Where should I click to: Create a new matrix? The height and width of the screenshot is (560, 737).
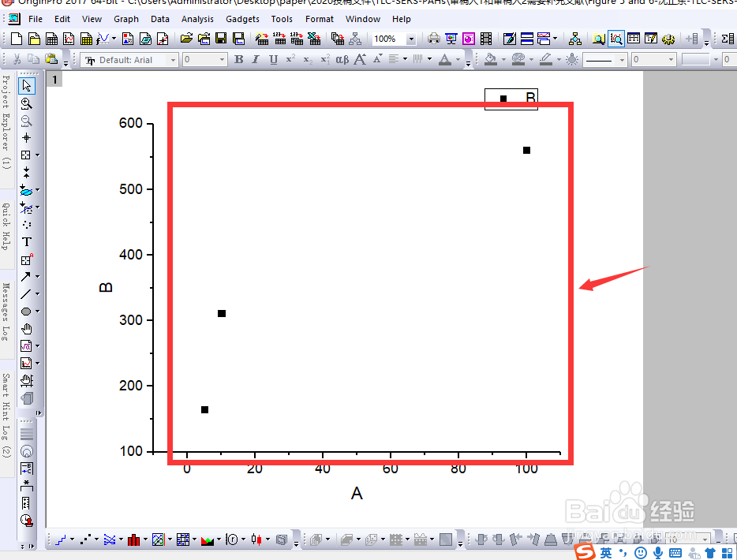coord(87,39)
